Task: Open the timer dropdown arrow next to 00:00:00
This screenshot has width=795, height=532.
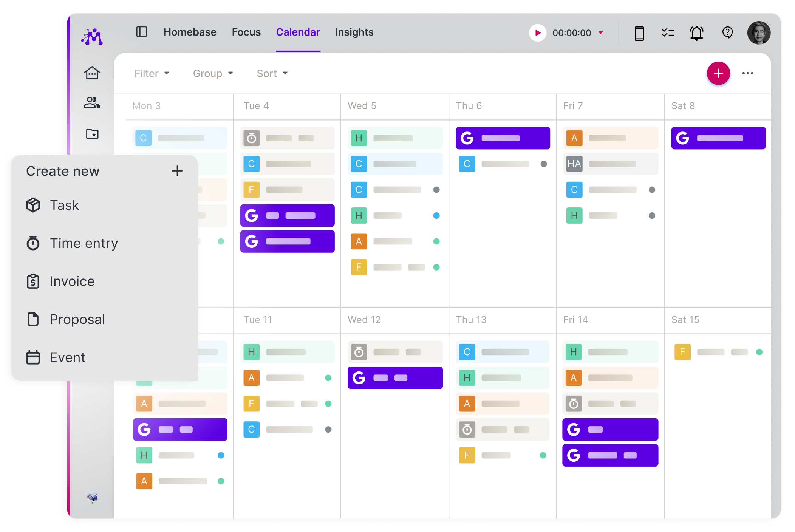Action: point(600,33)
